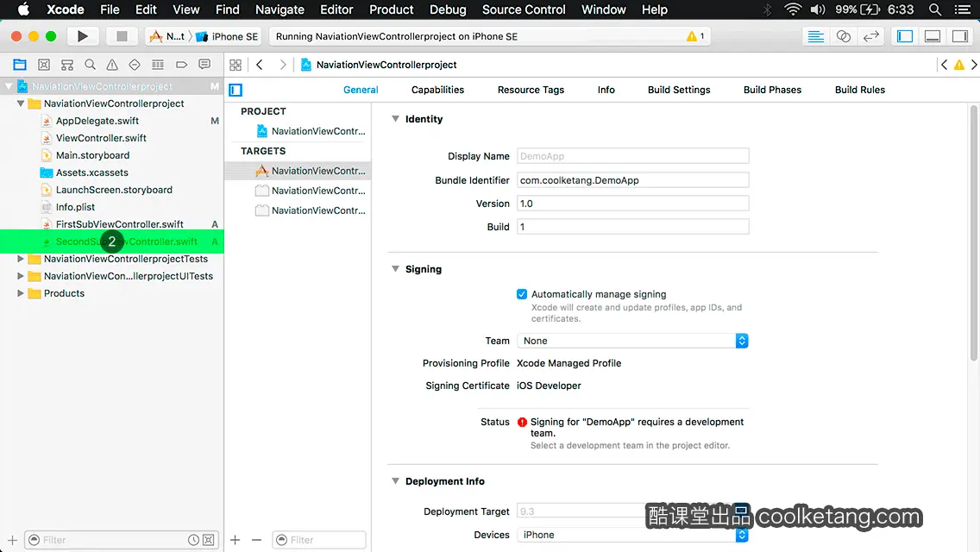This screenshot has height=552, width=980.
Task: Stop the running app
Action: [122, 36]
